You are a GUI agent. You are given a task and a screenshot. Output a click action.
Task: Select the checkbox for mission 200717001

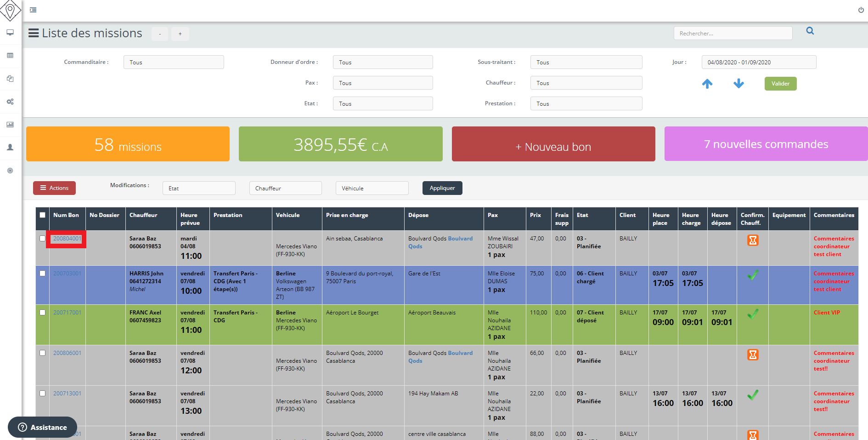click(x=43, y=313)
